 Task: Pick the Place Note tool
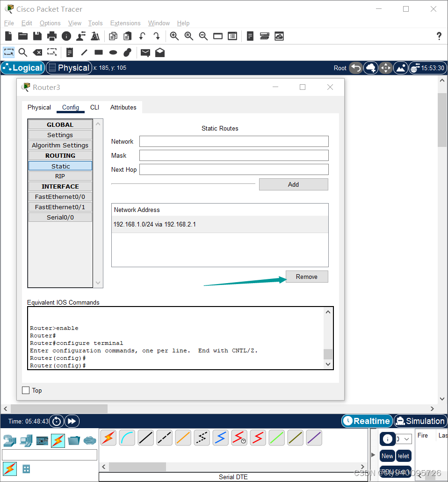click(x=70, y=52)
